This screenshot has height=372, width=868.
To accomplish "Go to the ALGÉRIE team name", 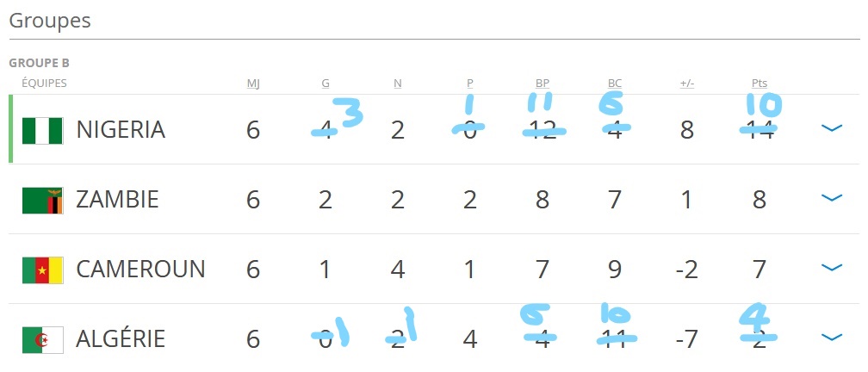I will [x=121, y=339].
